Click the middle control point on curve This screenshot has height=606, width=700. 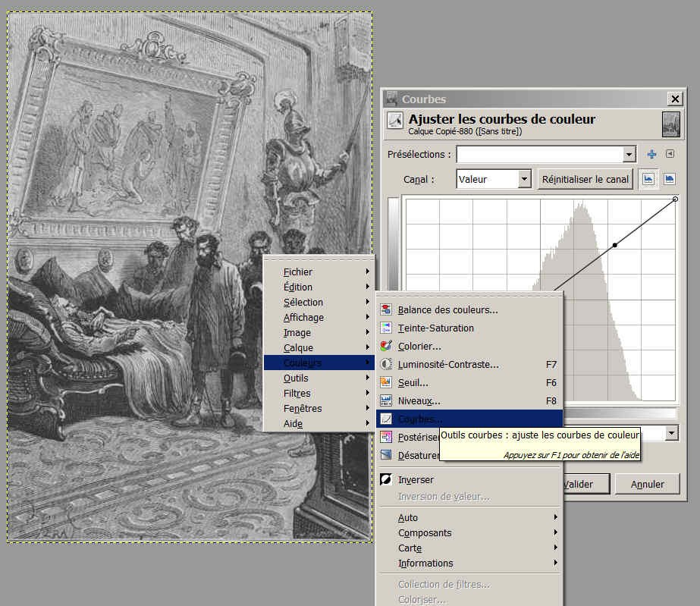[615, 245]
